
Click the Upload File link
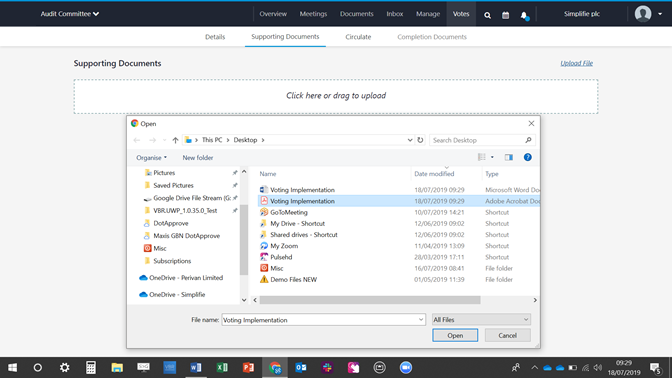576,63
